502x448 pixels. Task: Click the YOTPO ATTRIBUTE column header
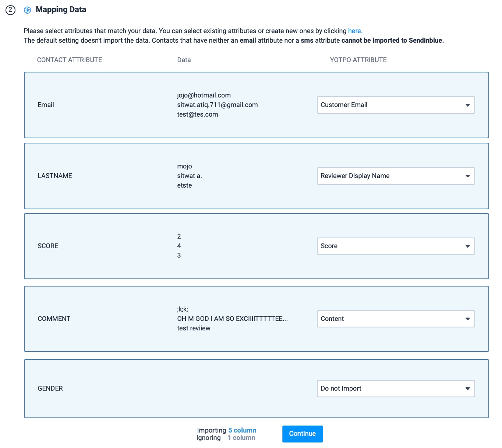(x=358, y=60)
